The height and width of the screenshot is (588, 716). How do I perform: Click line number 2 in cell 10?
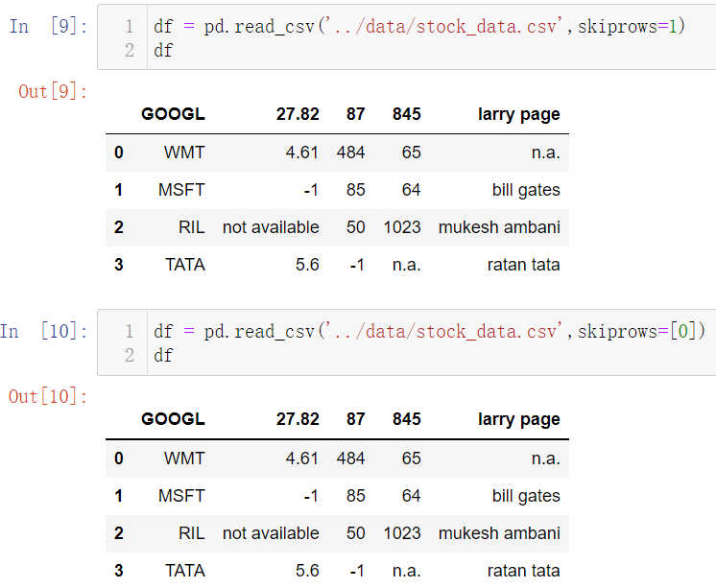130,355
